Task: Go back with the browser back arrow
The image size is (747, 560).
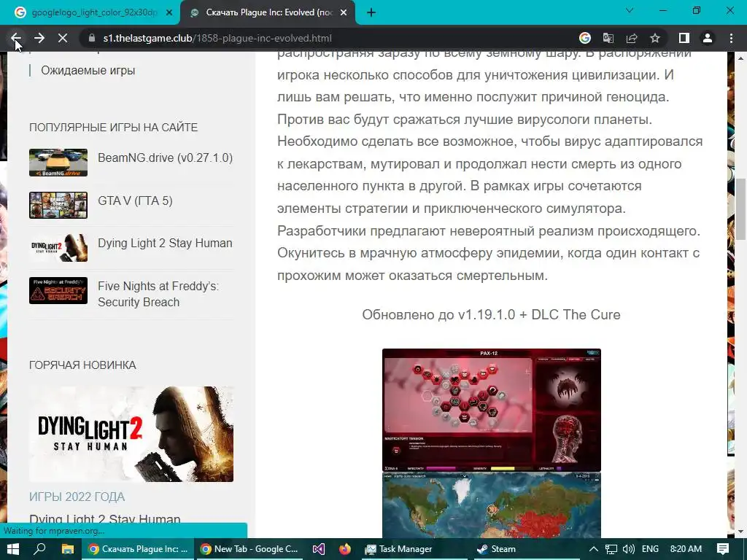Action: 16,38
